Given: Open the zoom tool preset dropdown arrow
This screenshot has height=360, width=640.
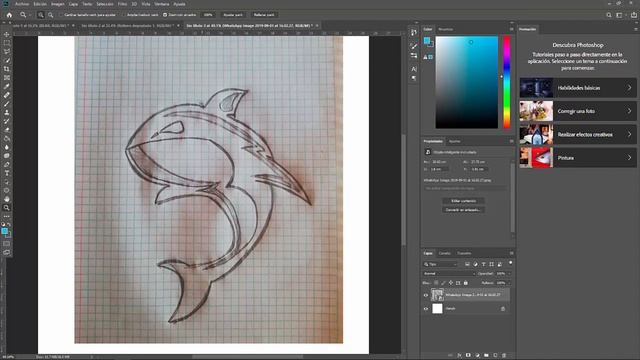Looking at the screenshot, I should click(30, 15).
